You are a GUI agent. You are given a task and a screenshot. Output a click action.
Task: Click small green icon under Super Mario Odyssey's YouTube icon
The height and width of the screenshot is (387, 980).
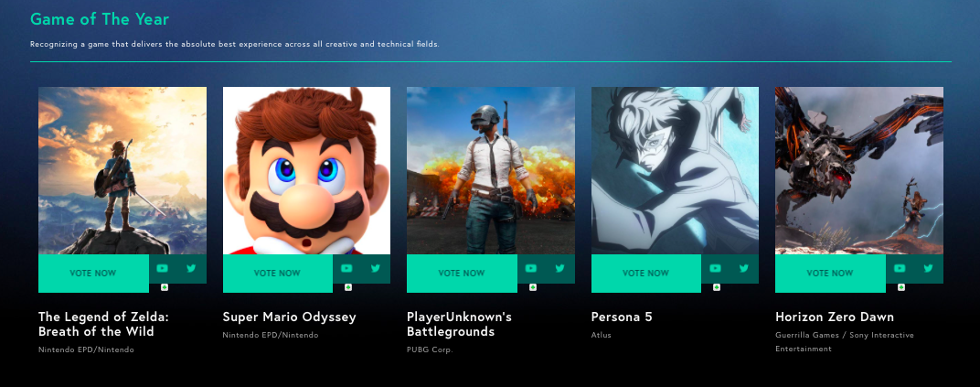point(348,287)
